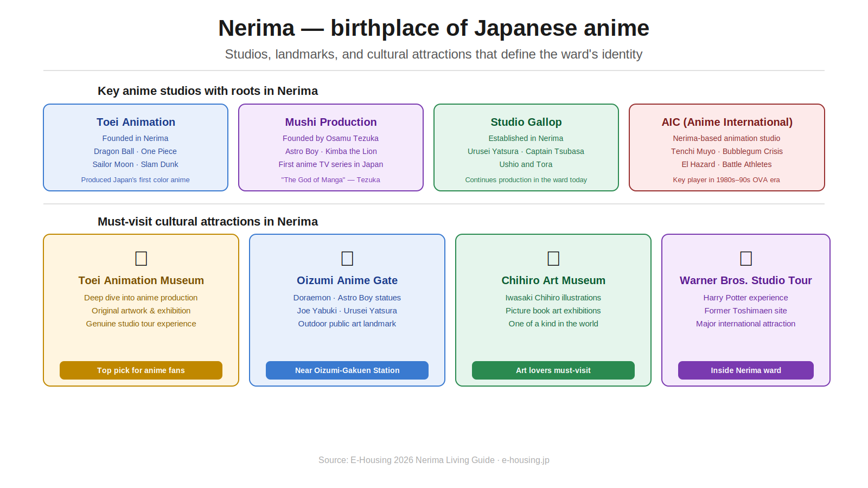Click 'Major international attraction' line

point(746,324)
